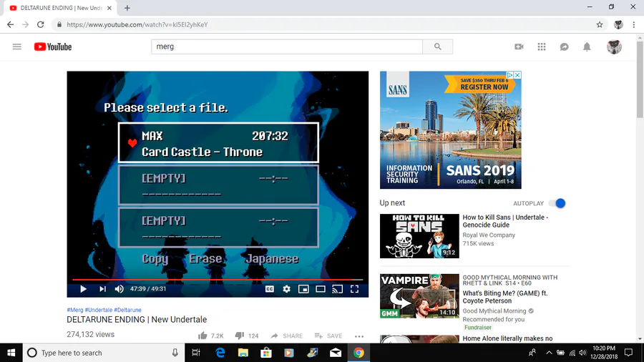
Task: Switch to miniplayer mode
Action: click(303, 289)
